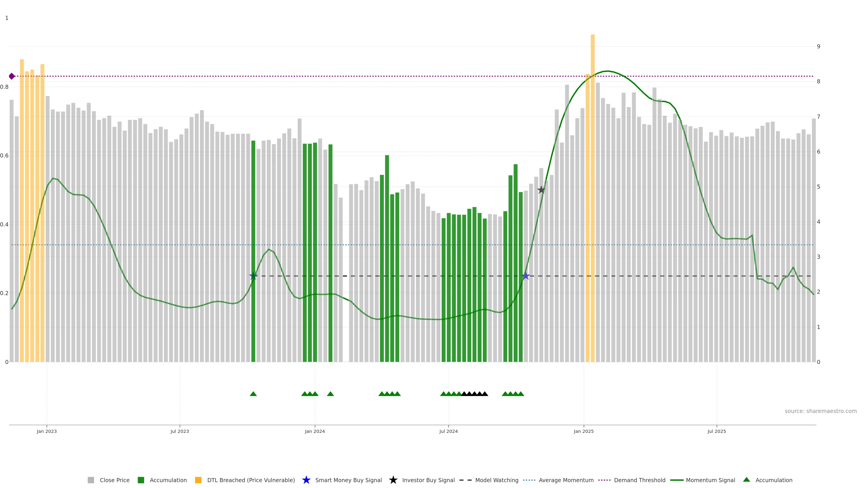
Task: Click the black star icon in the legend
Action: [393, 480]
